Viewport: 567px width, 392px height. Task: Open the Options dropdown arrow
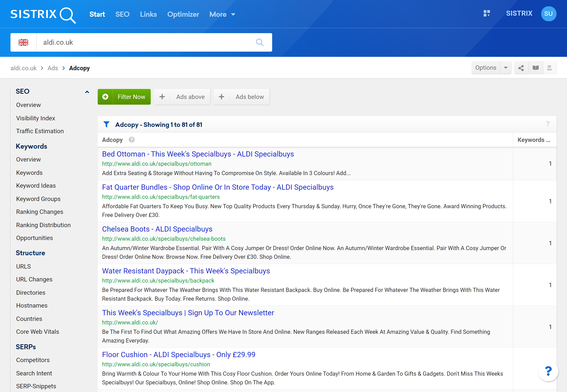(506, 68)
